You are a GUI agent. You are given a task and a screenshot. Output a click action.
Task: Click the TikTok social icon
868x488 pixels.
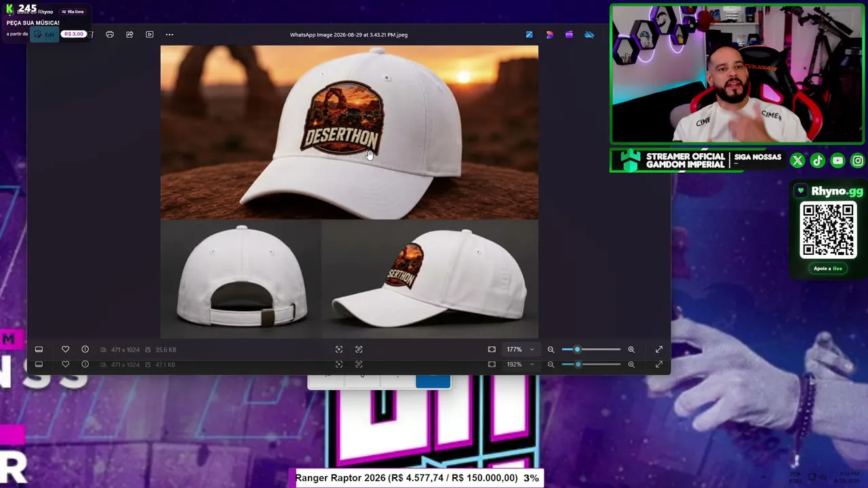click(818, 161)
